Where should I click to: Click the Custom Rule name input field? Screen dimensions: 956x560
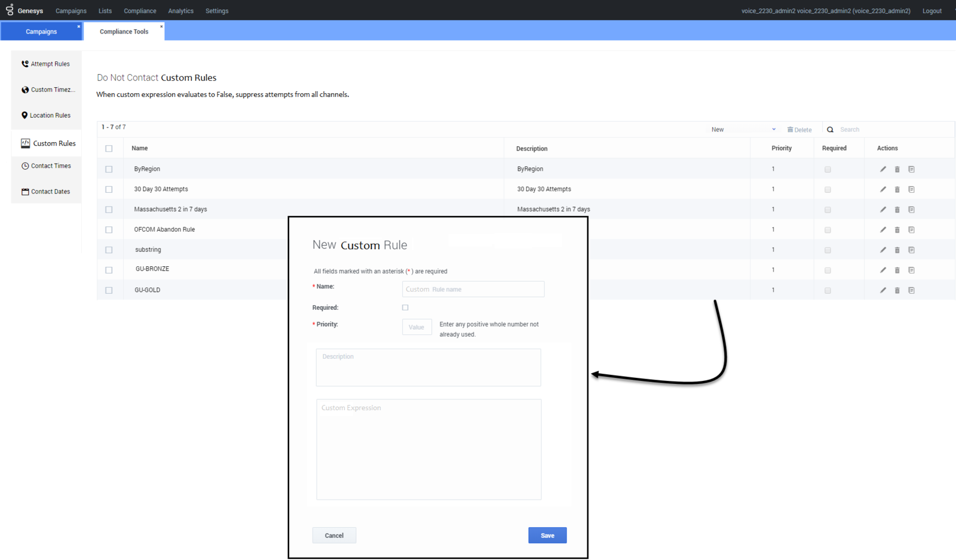click(x=473, y=290)
